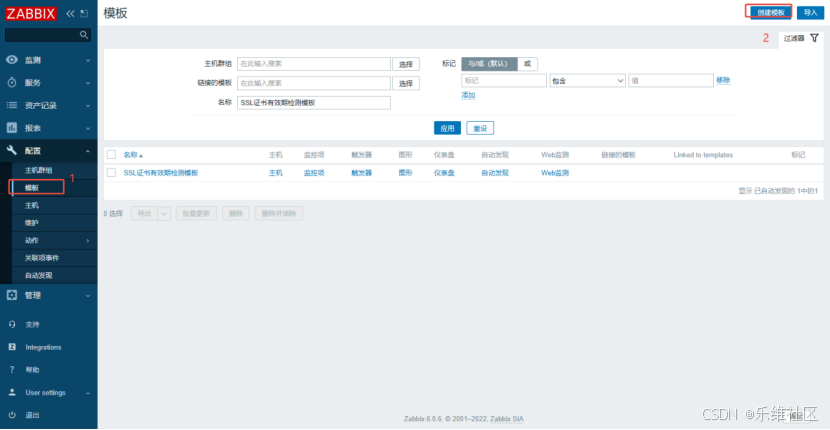
Task: Expand the 管理 menu chevron
Action: 88,295
